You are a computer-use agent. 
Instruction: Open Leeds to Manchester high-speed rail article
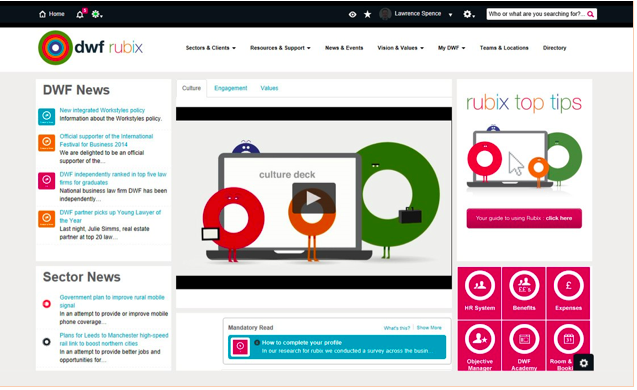(x=114, y=340)
